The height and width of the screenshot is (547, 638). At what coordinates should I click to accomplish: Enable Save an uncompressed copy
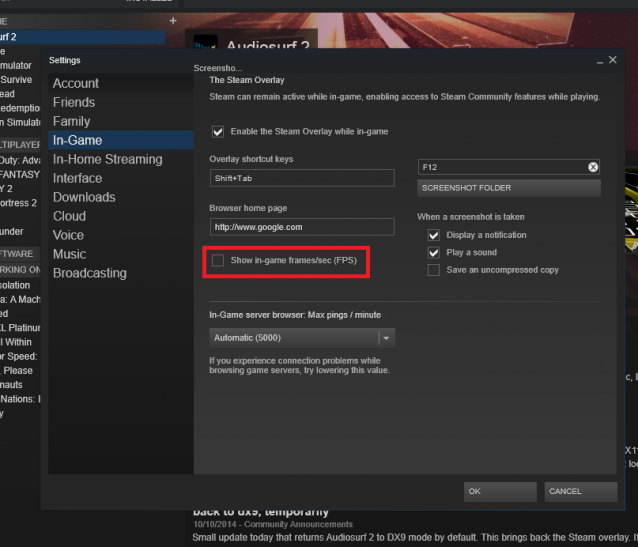click(434, 270)
